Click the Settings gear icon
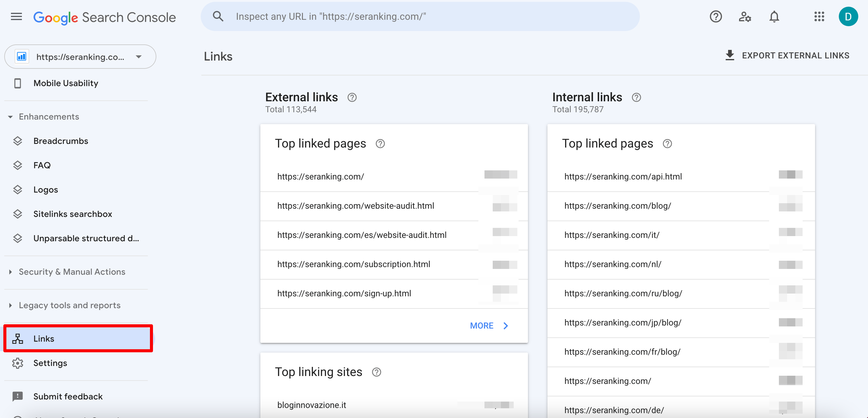This screenshot has height=418, width=868. click(18, 363)
